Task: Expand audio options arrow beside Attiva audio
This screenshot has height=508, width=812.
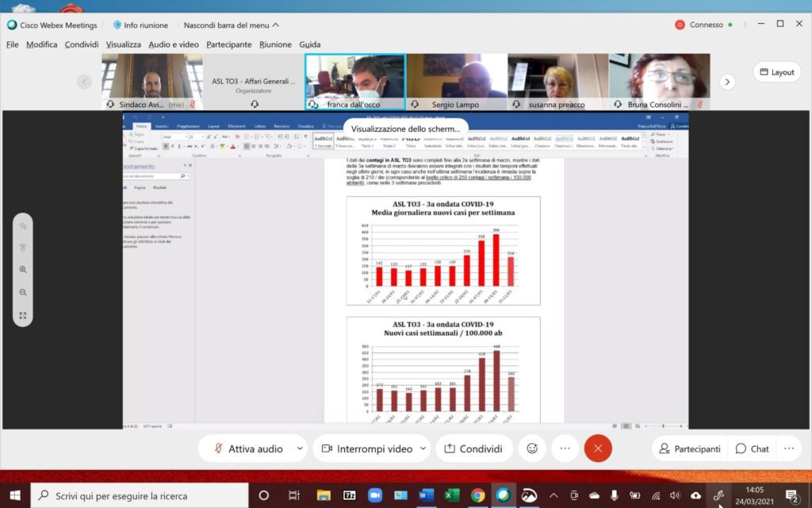Action: 299,448
